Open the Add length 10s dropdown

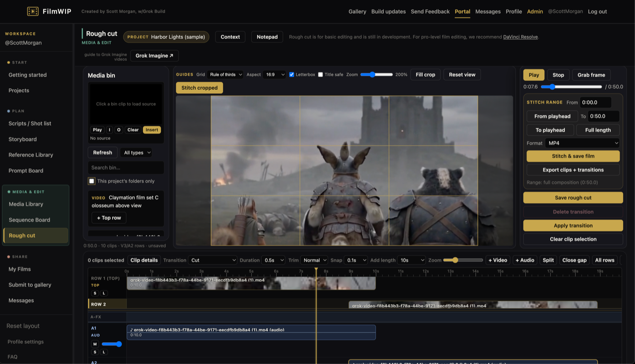click(x=411, y=260)
